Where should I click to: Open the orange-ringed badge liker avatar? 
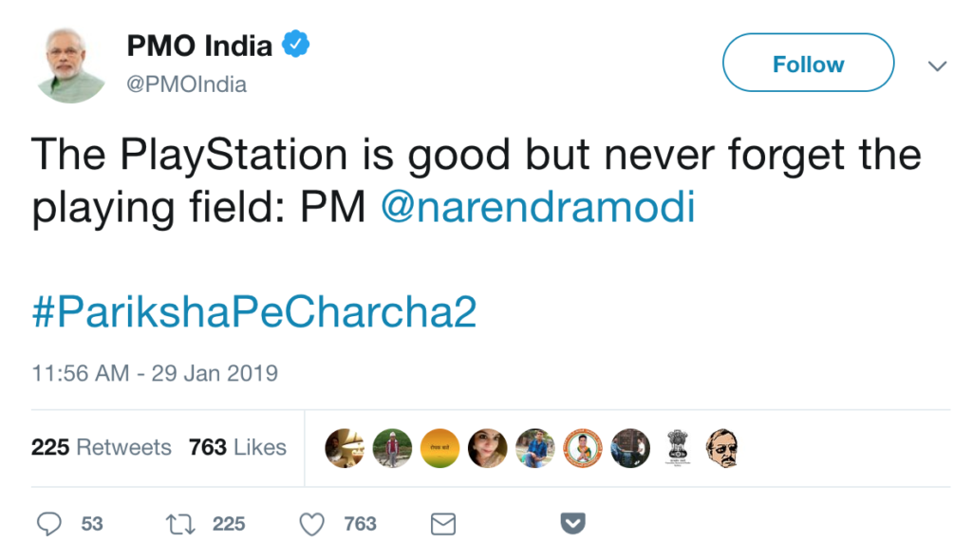(x=582, y=448)
